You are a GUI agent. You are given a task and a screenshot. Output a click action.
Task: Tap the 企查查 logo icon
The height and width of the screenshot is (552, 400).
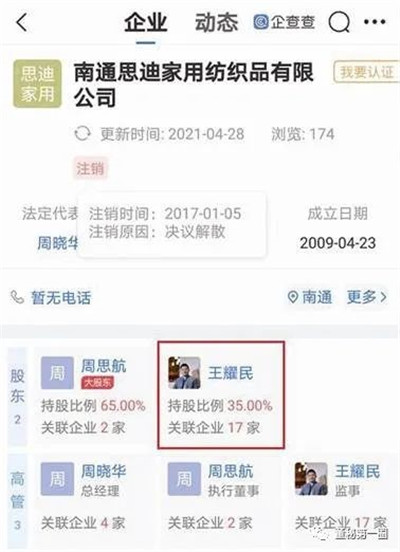(x=261, y=22)
